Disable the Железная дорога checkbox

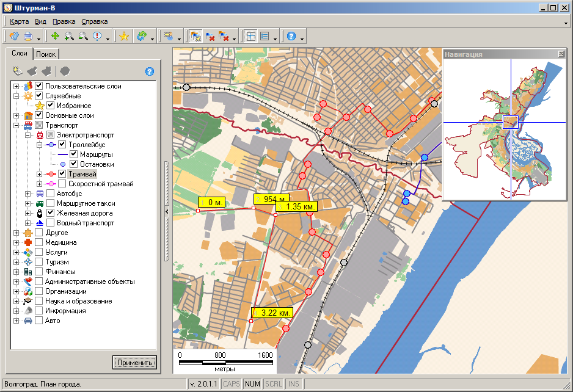point(51,212)
